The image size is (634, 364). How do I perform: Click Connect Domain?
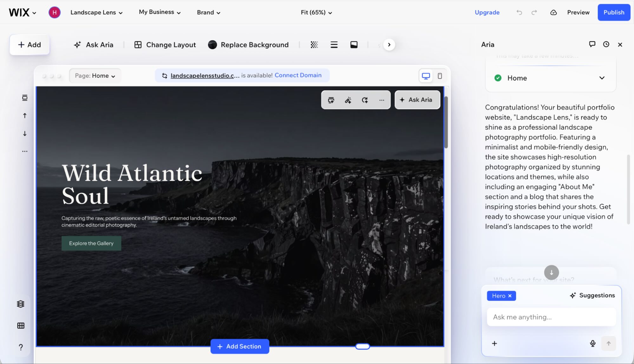pos(298,75)
